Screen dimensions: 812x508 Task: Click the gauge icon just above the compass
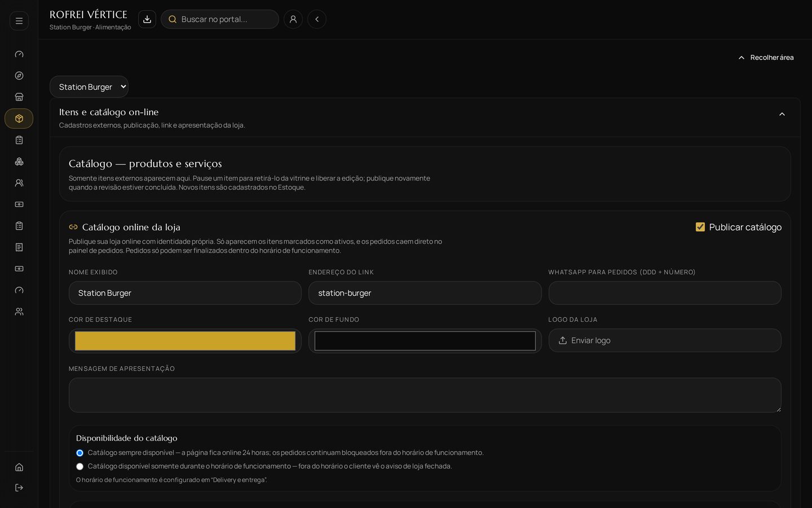(19, 54)
